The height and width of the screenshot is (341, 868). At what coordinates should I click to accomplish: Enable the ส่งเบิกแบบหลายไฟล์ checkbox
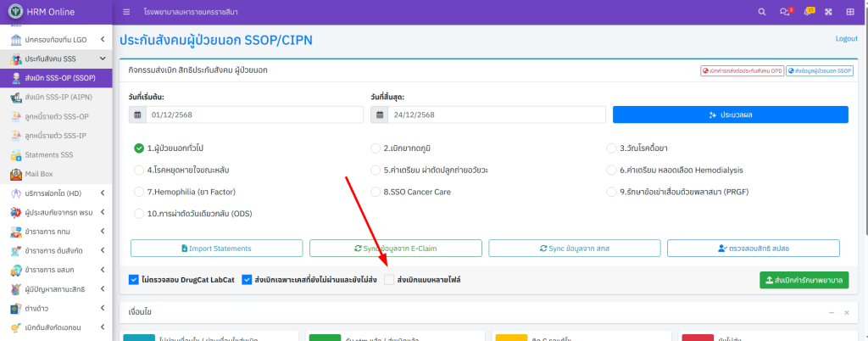coord(389,280)
